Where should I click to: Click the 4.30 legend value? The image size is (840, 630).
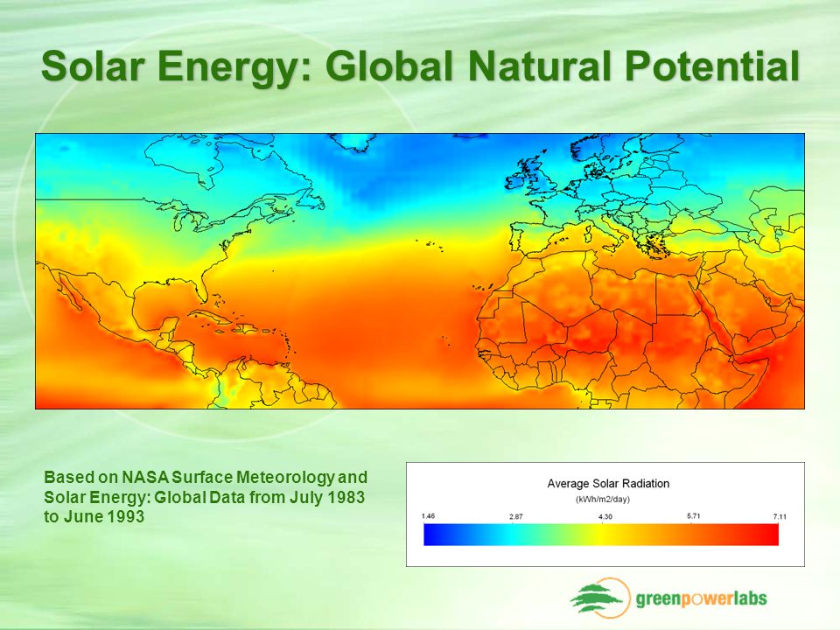(605, 516)
